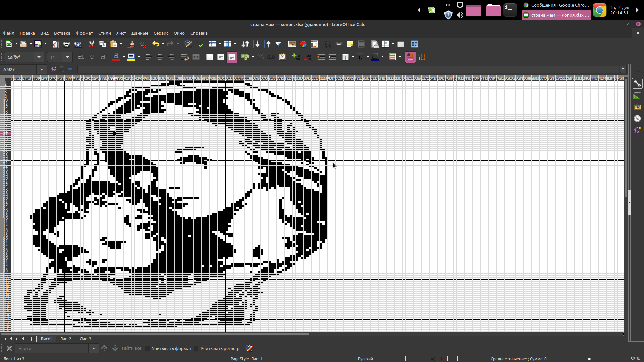Insert a chart using pie icon

[x=303, y=44]
